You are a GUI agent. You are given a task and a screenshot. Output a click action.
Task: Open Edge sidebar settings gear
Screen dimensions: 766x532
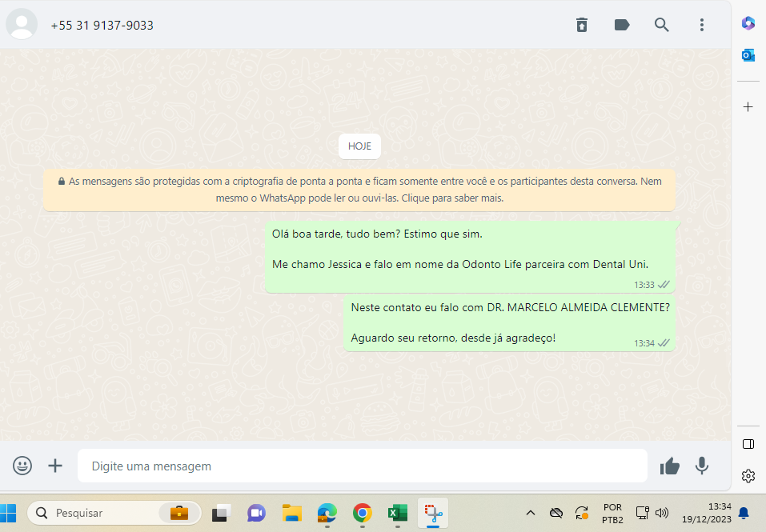[x=748, y=476]
